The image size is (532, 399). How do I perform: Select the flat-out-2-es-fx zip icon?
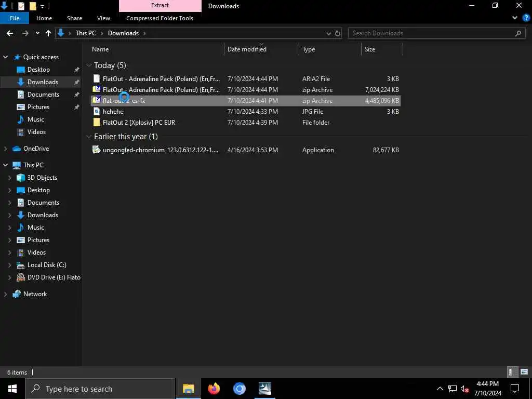[x=97, y=100]
